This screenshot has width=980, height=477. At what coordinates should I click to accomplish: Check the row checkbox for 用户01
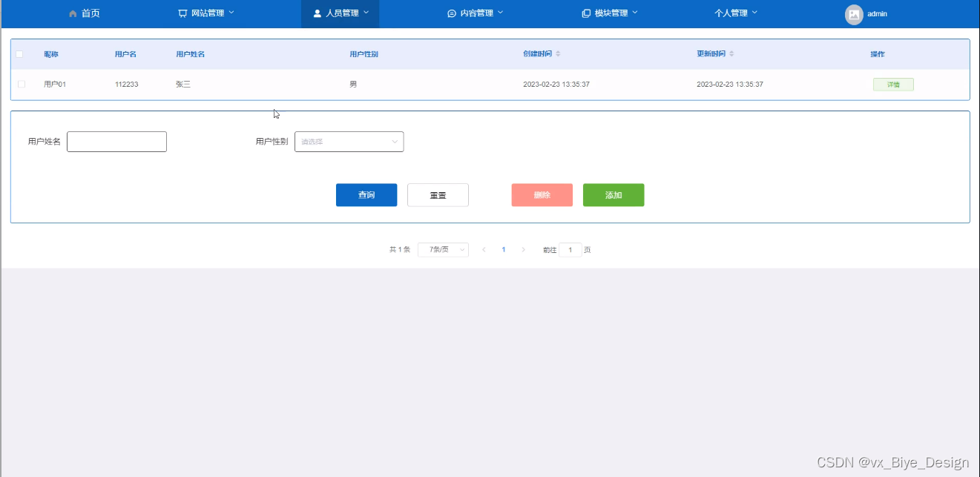pyautogui.click(x=22, y=85)
